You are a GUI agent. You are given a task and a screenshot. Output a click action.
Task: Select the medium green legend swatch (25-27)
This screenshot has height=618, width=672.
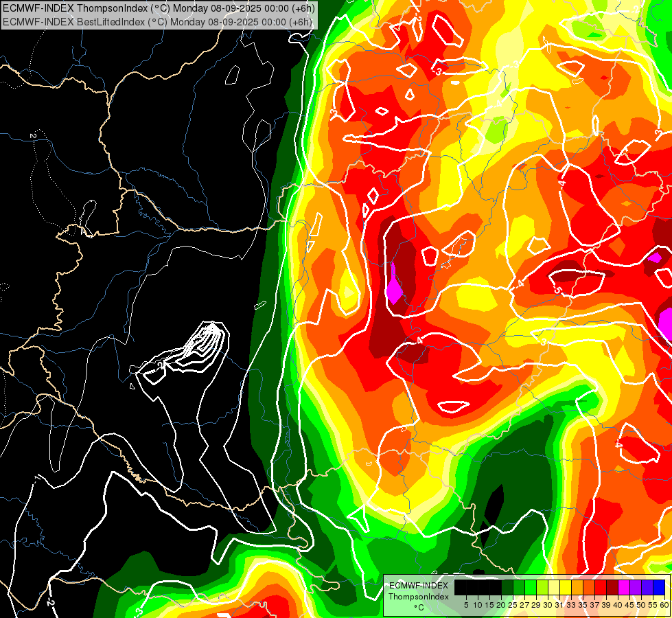(x=518, y=588)
